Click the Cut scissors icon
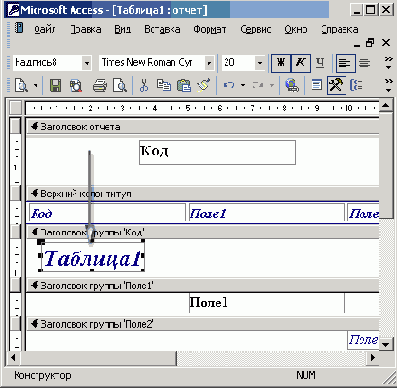The height and width of the screenshot is (388, 397). [144, 86]
